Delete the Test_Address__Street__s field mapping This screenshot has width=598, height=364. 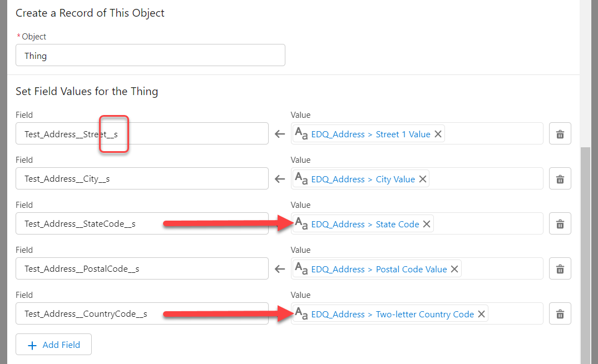560,133
